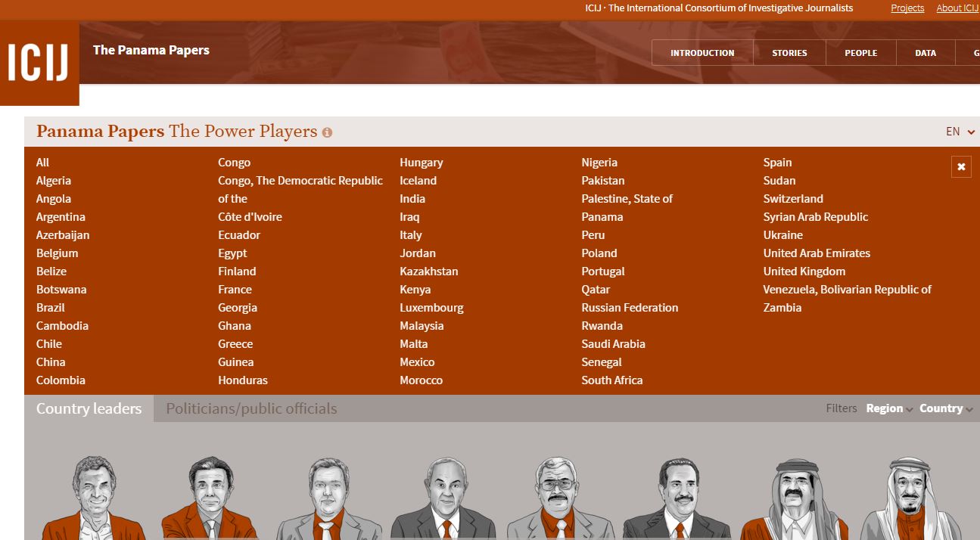Select Nigeria from country list
Viewport: 980px width, 540px height.
coord(599,163)
